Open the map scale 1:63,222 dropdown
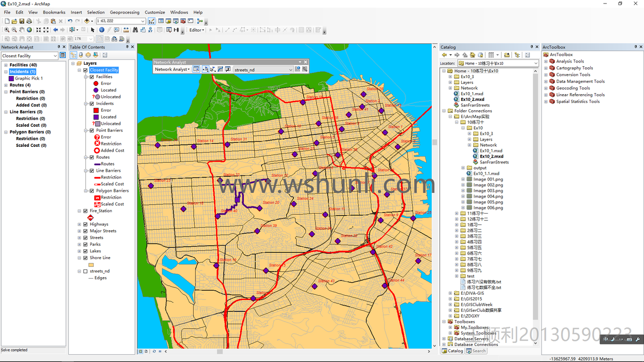The height and width of the screenshot is (362, 644). 143,21
